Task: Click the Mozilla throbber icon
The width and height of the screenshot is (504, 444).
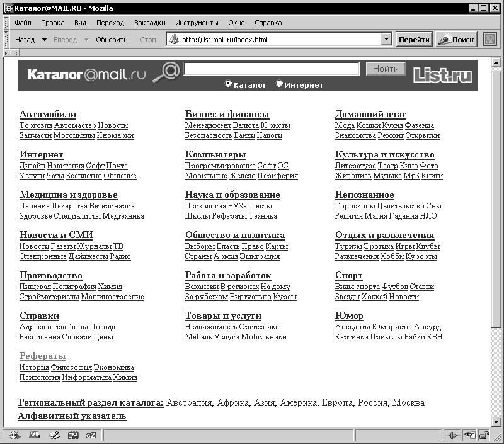Action: pos(490,40)
